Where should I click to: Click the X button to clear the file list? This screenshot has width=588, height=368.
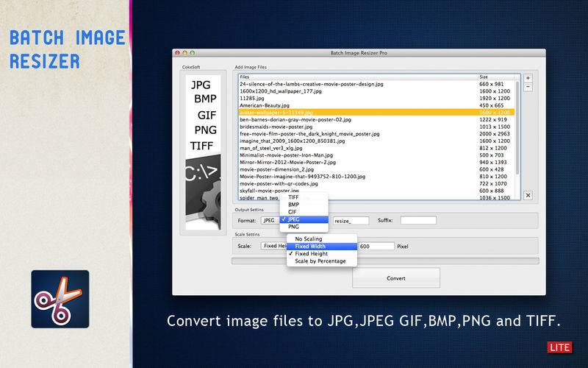click(528, 195)
